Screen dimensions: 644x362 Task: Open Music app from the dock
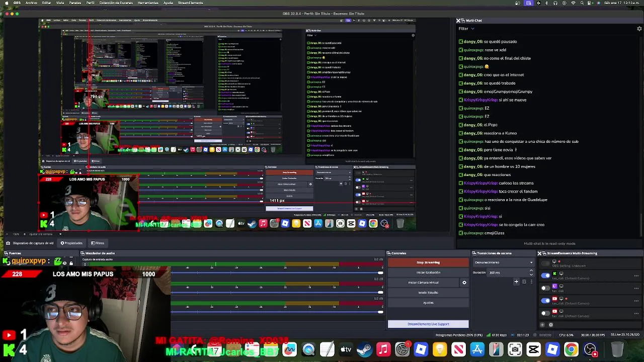(383, 349)
